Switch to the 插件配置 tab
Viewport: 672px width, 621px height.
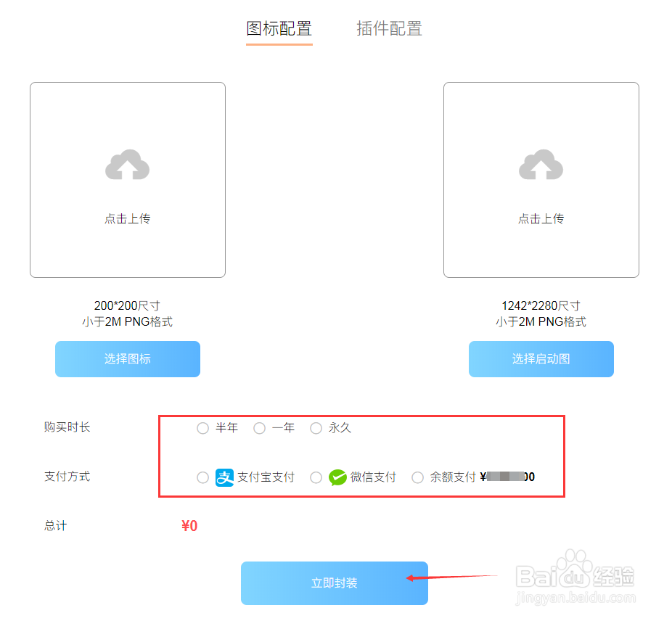tap(389, 29)
